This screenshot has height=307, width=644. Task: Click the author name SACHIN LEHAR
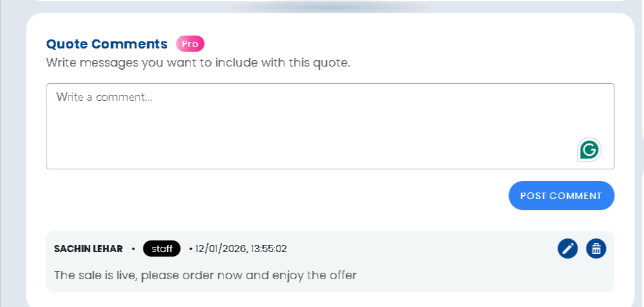[x=88, y=249]
